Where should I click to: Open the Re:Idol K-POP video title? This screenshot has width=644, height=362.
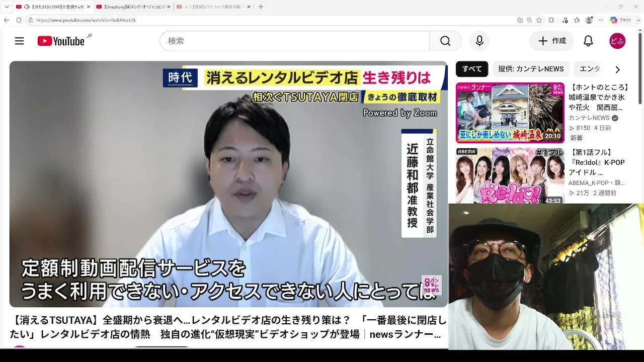(x=597, y=162)
